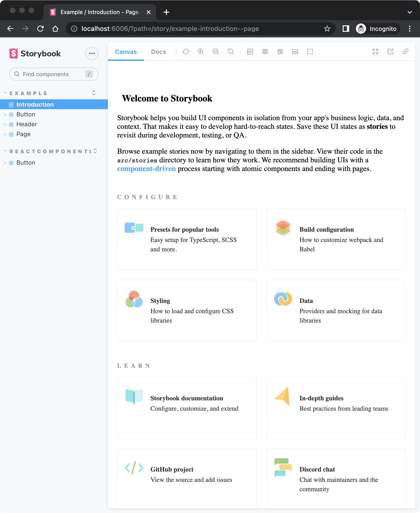This screenshot has height=513, width=420.
Task: Select the Canvas tab
Action: point(126,52)
